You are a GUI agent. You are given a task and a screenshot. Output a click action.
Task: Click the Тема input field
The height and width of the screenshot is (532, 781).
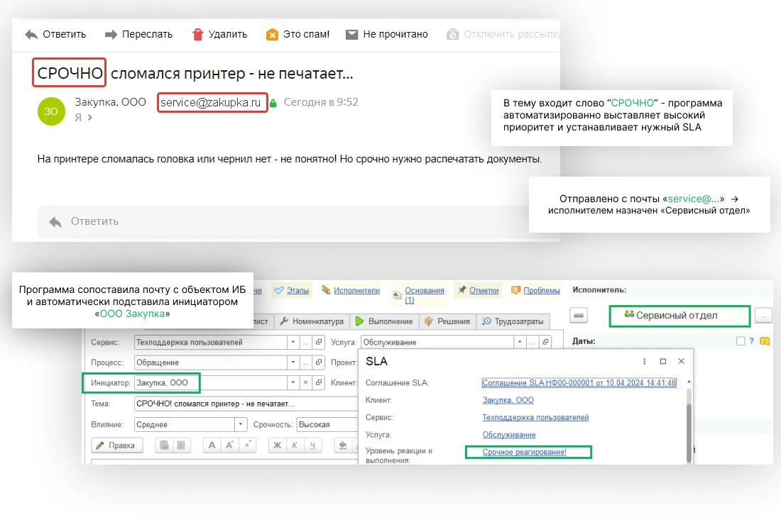click(x=245, y=404)
